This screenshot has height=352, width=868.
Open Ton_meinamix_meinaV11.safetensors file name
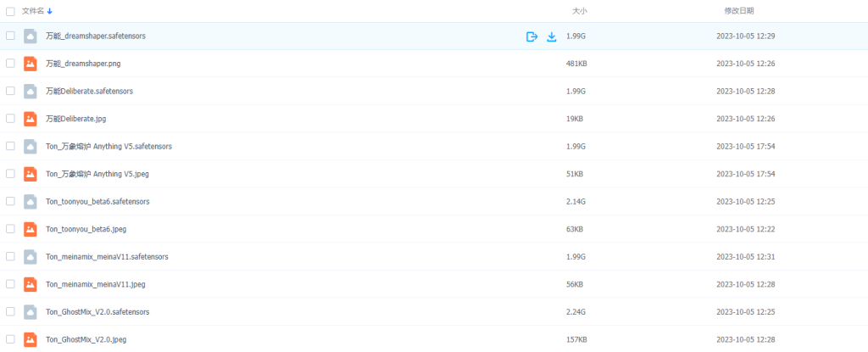coord(107,257)
